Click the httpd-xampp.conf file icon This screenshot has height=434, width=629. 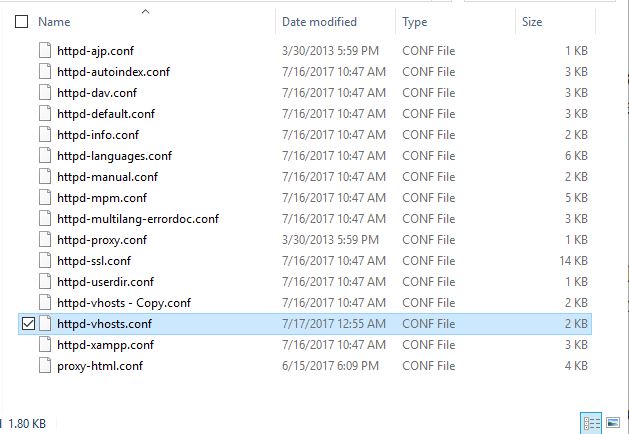[45, 345]
